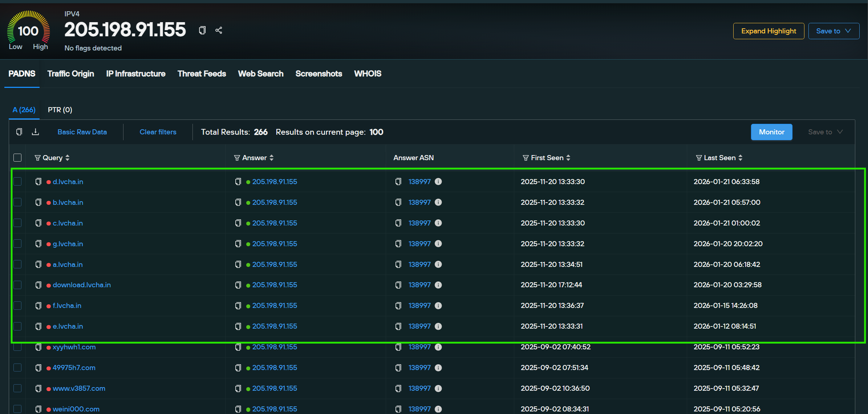Check the select-all checkbox in table header
Screen dimensions: 868x414
click(x=17, y=158)
